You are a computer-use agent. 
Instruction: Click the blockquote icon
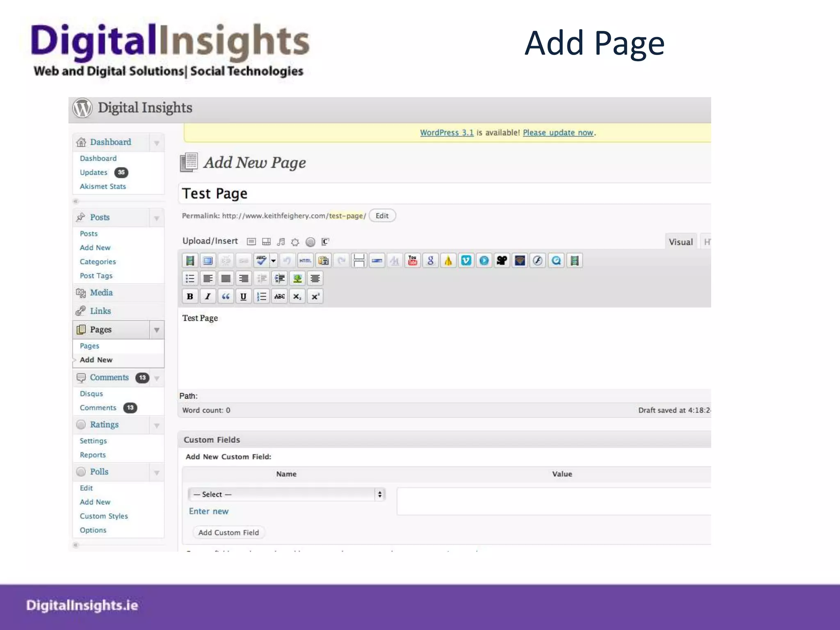[x=226, y=296]
